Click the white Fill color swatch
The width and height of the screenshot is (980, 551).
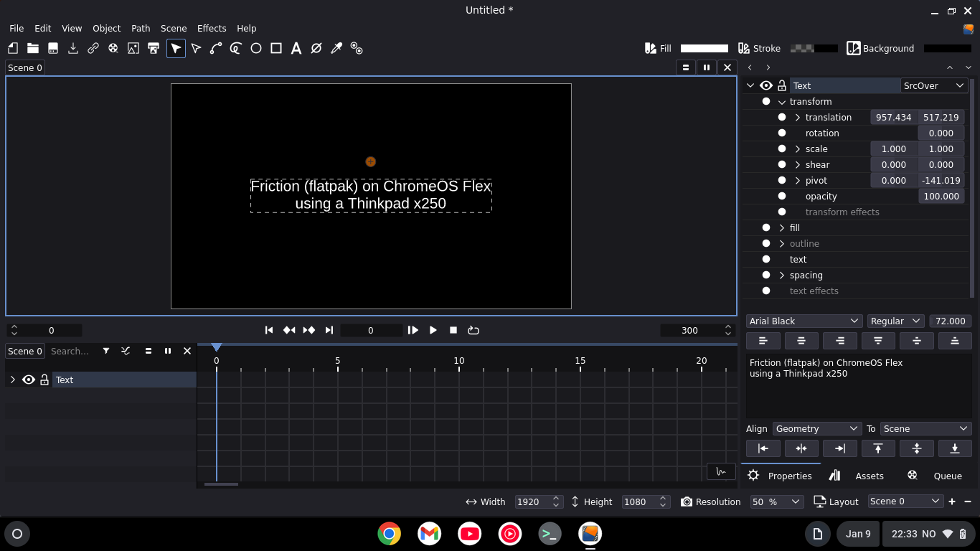coord(705,48)
